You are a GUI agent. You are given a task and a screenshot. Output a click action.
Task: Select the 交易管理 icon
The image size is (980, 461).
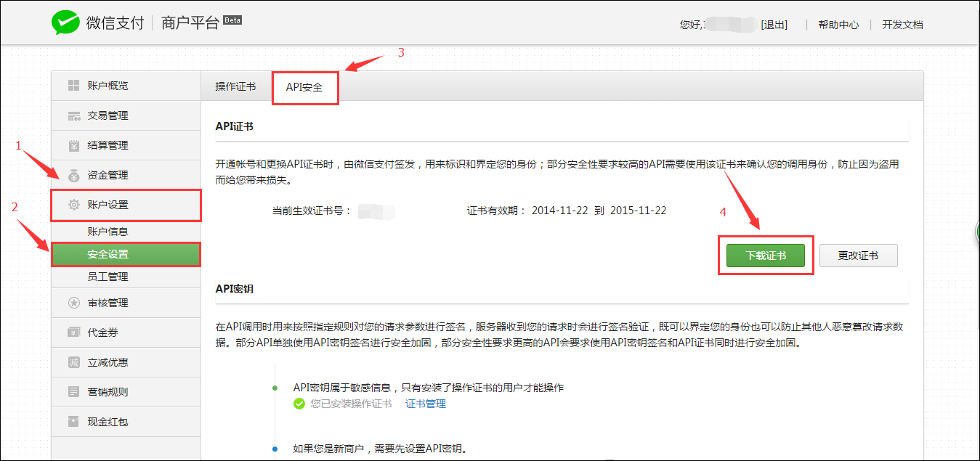point(73,115)
